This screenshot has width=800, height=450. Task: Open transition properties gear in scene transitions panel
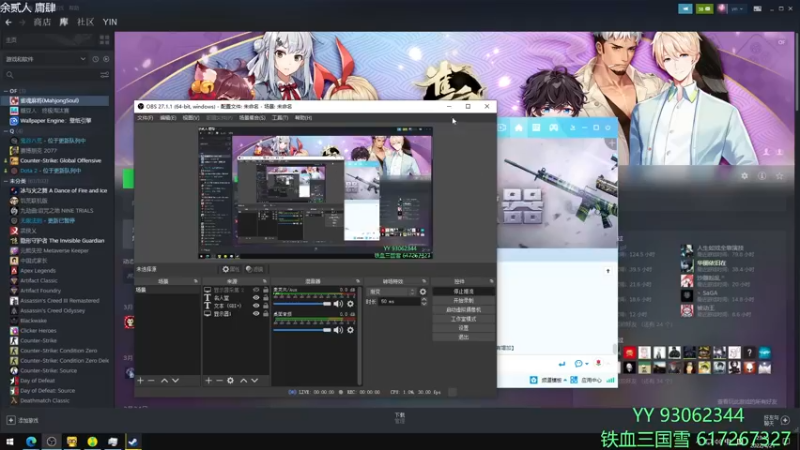pyautogui.click(x=422, y=292)
